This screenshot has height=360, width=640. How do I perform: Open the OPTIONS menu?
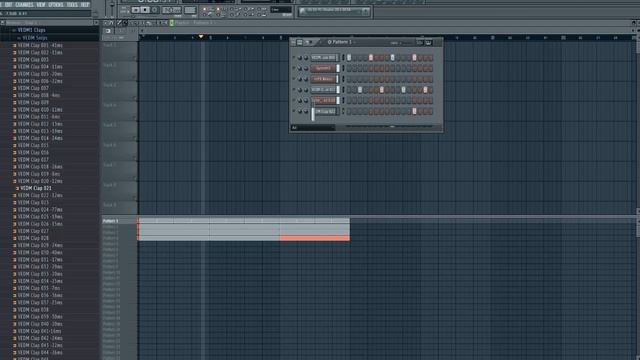[56, 5]
